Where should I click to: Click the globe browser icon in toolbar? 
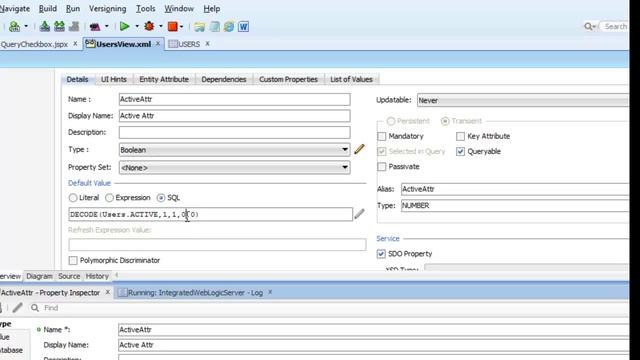point(229,27)
